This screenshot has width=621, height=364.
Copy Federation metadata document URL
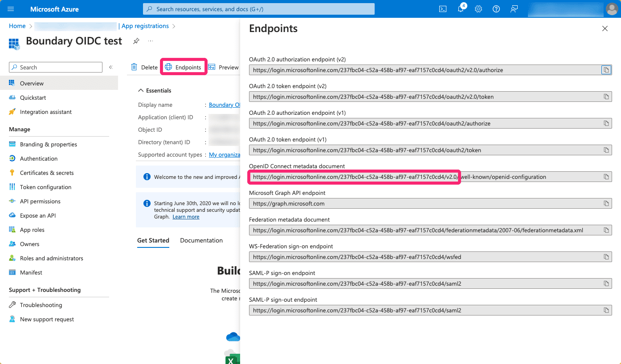[606, 230]
